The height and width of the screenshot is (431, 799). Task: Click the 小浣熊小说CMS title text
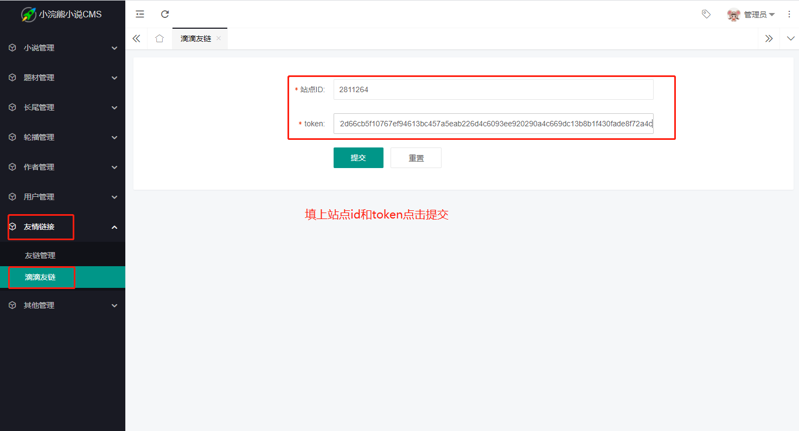70,14
